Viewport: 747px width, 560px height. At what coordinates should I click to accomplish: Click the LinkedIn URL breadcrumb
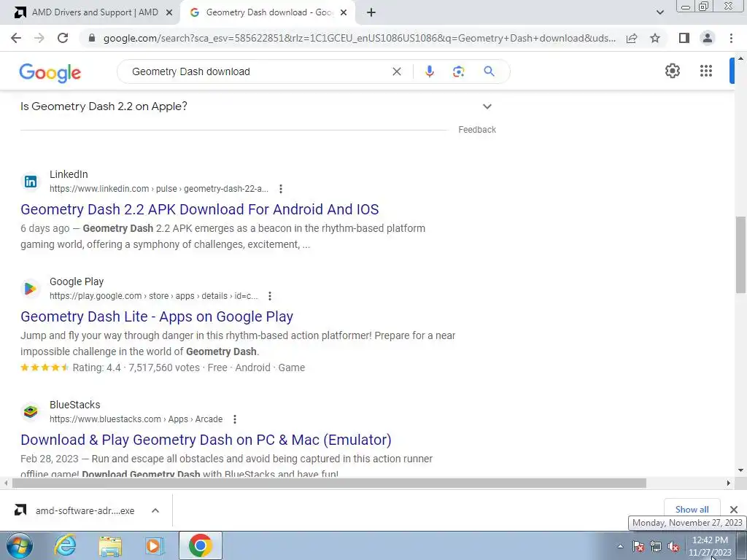pyautogui.click(x=158, y=189)
